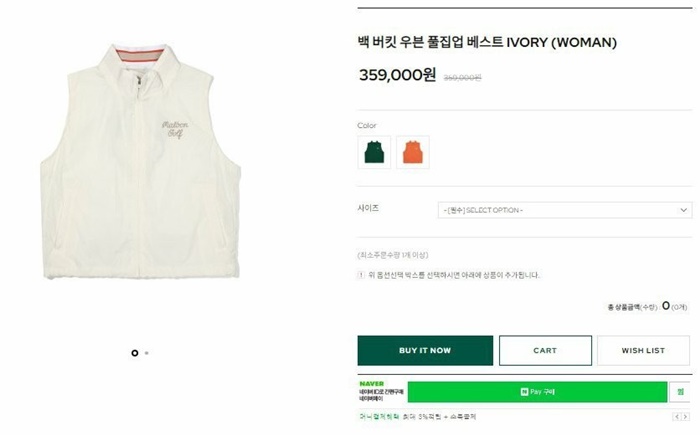Image resolution: width=700 pixels, height=435 pixels.
Task: Open the Naver money benefits link
Action: [379, 417]
